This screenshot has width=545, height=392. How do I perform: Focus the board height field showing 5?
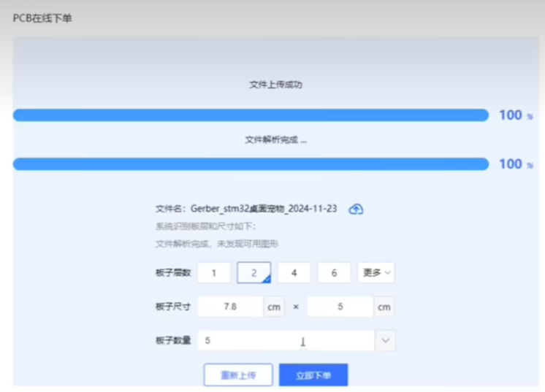340,307
